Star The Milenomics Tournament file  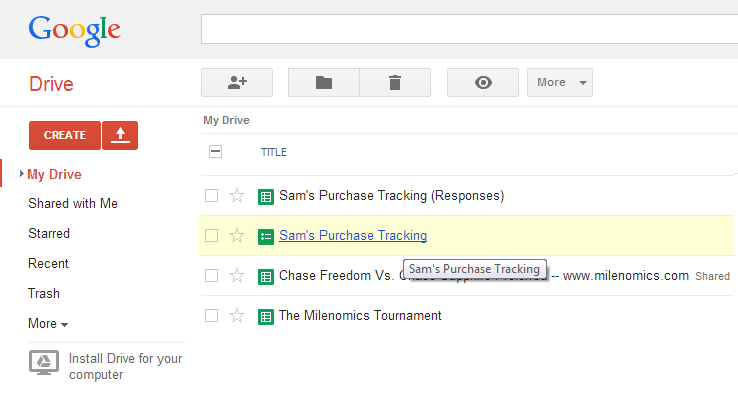(237, 315)
